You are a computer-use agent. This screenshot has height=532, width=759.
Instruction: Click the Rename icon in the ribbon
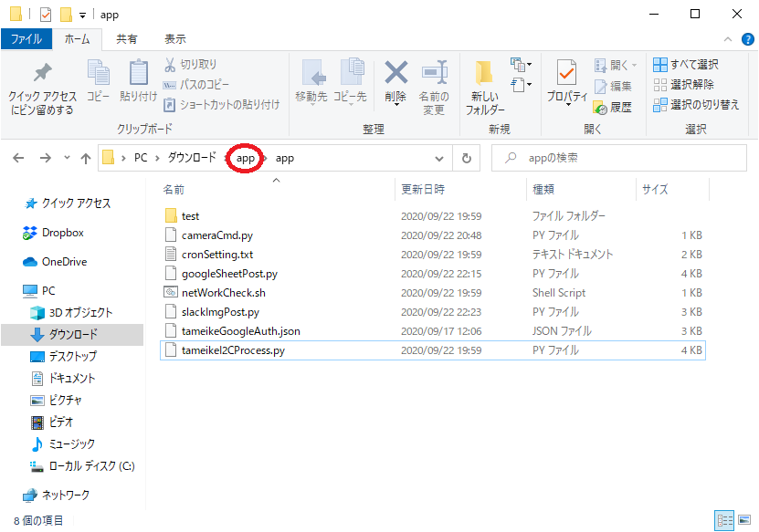(x=433, y=73)
